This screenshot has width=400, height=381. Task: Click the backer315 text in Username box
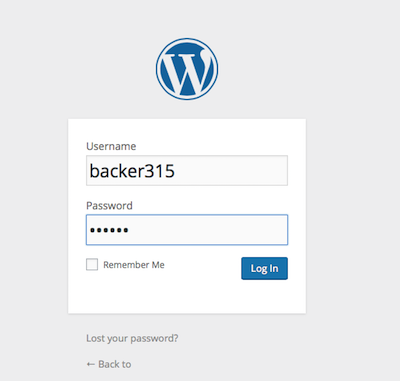coord(132,171)
